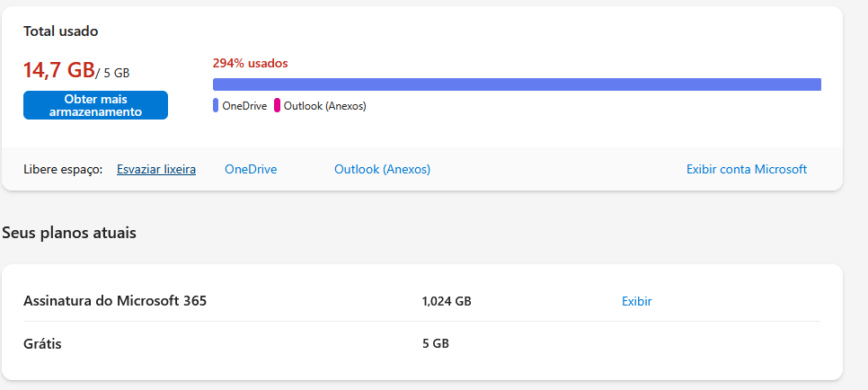Open the Outlook (Anexos) free-space link
The width and height of the screenshot is (868, 390).
pos(382,170)
